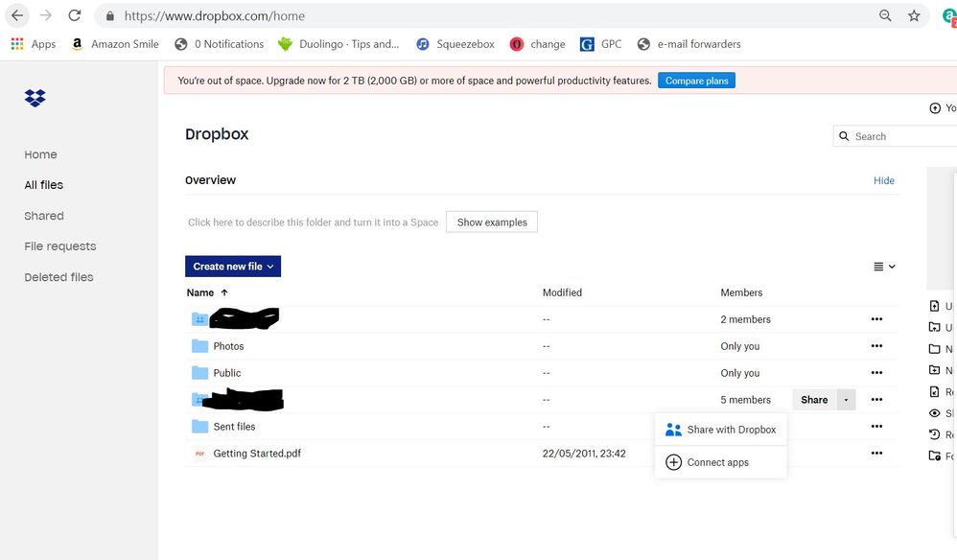Click the eye icon to show deleted files
This screenshot has height=560, width=957.
click(x=934, y=413)
